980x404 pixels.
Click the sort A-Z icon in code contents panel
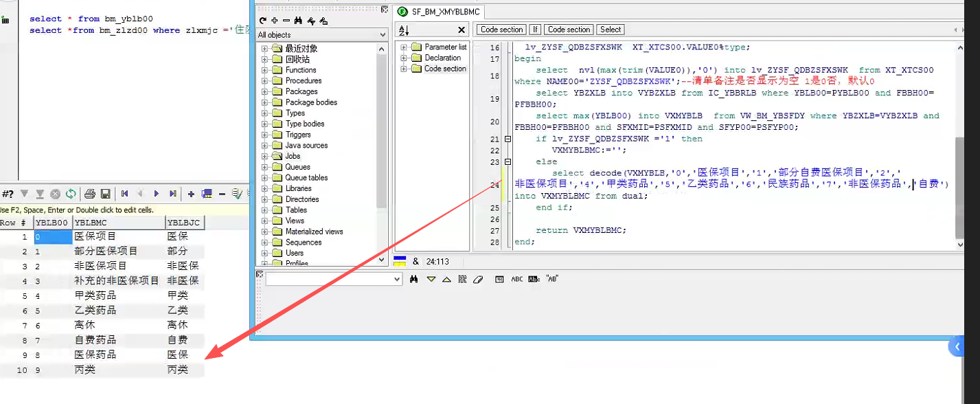[404, 30]
